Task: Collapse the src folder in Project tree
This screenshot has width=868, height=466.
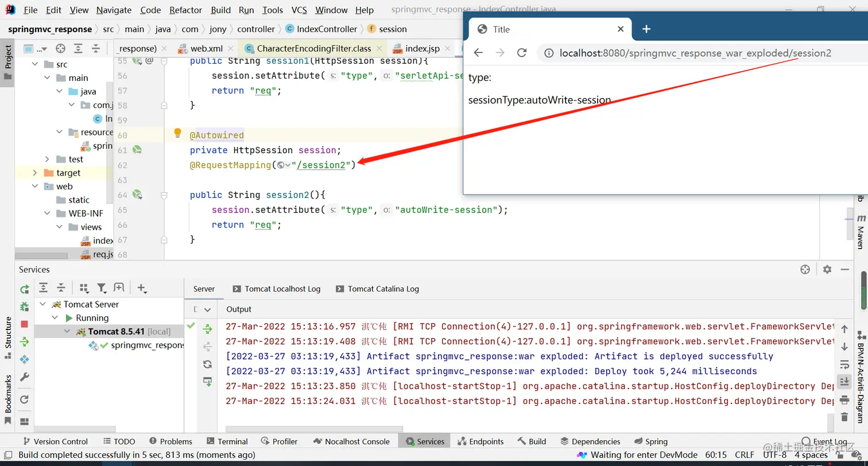Action: 34,64
